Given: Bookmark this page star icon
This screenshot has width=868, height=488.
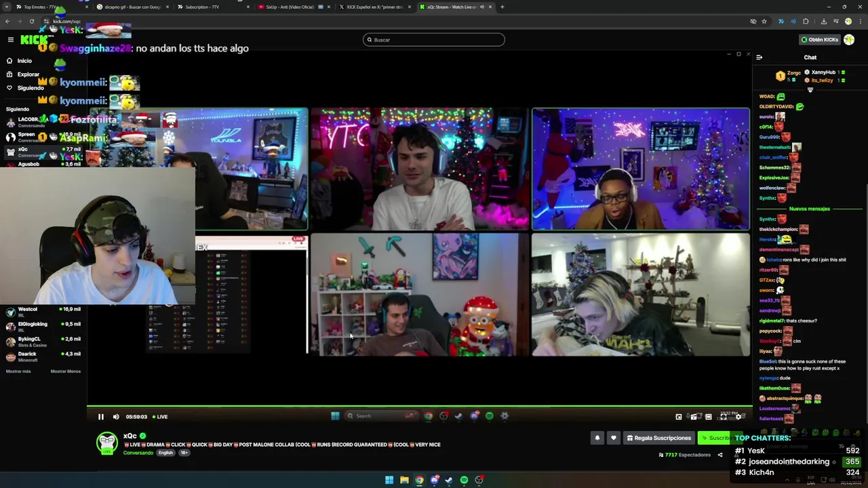Looking at the screenshot, I should 764,21.
